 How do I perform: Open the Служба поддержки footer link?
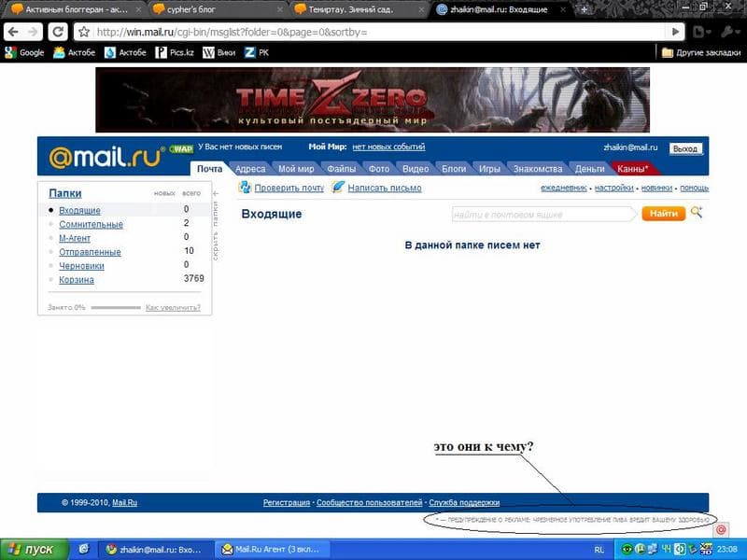(x=464, y=502)
